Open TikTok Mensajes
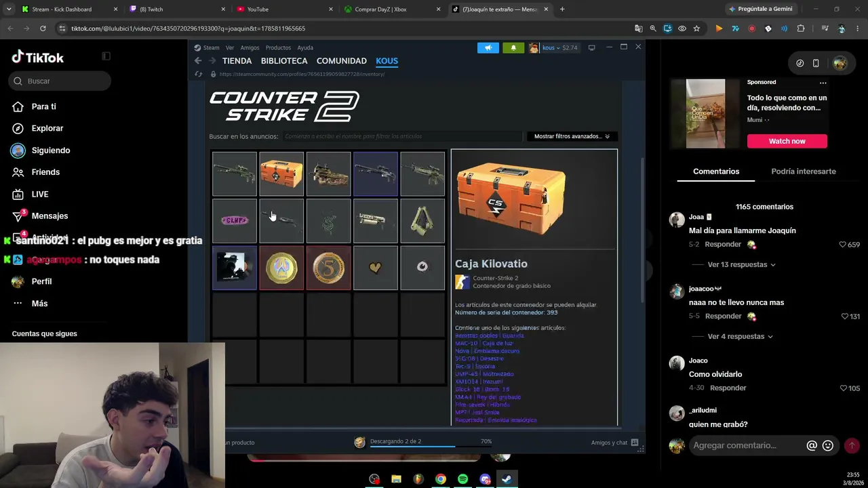 [x=50, y=216]
